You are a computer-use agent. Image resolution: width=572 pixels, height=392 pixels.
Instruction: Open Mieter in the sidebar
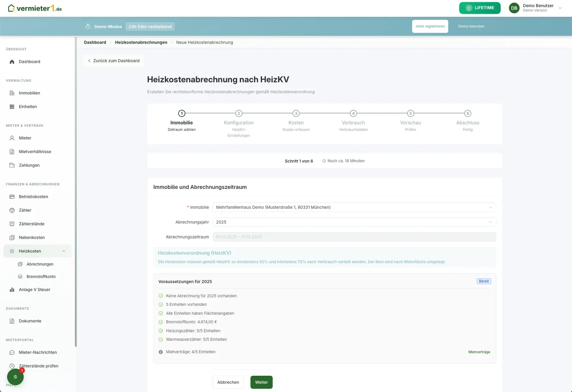tap(37, 138)
